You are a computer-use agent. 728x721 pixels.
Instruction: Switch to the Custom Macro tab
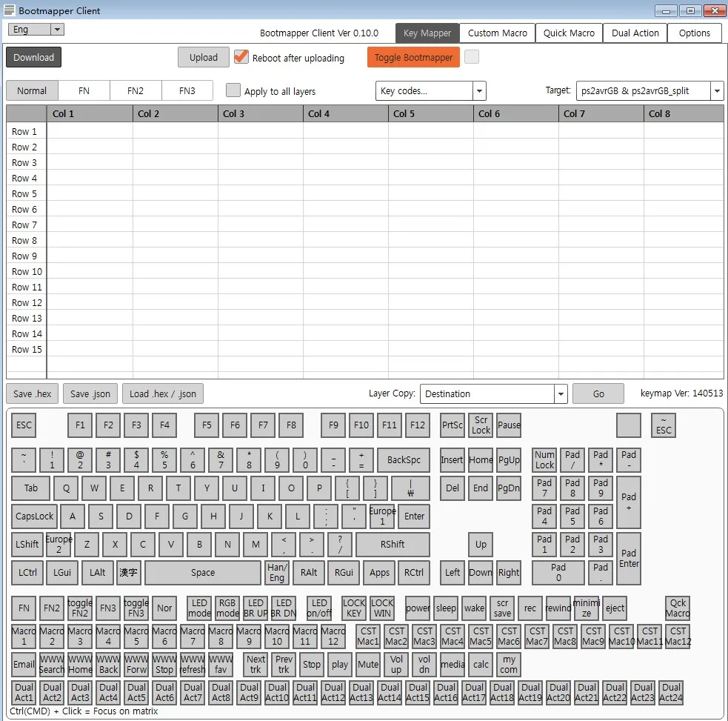pos(497,33)
